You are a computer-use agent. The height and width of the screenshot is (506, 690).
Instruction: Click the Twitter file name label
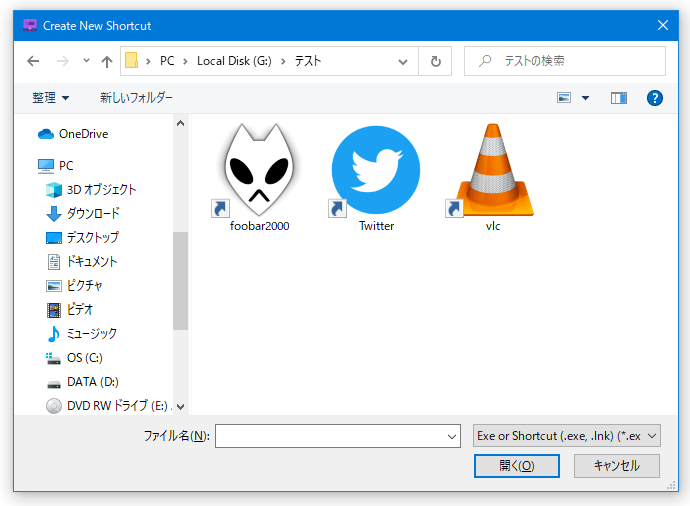[x=376, y=226]
